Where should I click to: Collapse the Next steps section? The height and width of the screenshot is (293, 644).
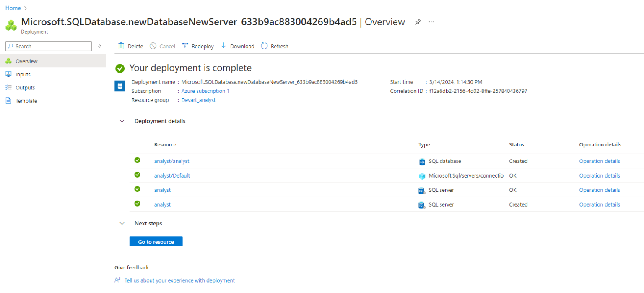(122, 224)
